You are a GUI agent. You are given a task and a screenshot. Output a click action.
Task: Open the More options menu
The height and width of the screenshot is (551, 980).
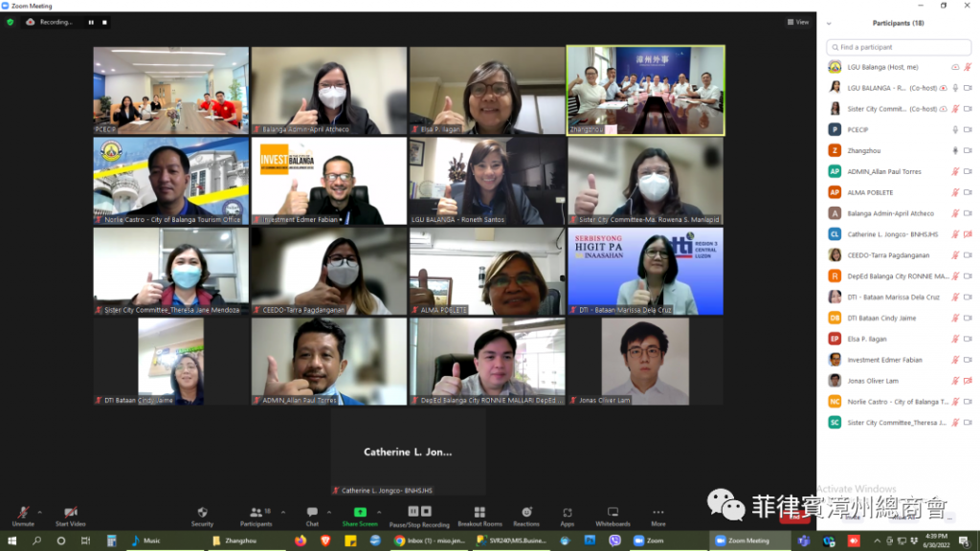pyautogui.click(x=658, y=516)
